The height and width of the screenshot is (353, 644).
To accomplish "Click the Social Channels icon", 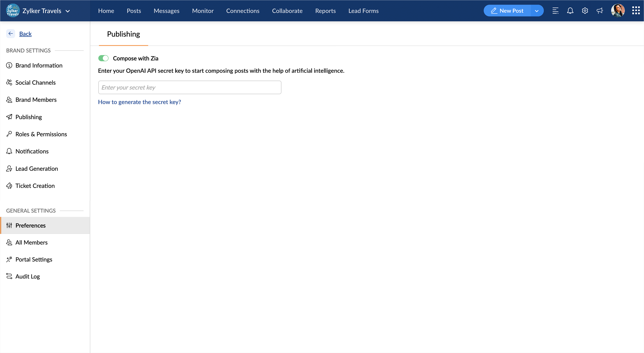I will [x=9, y=82].
